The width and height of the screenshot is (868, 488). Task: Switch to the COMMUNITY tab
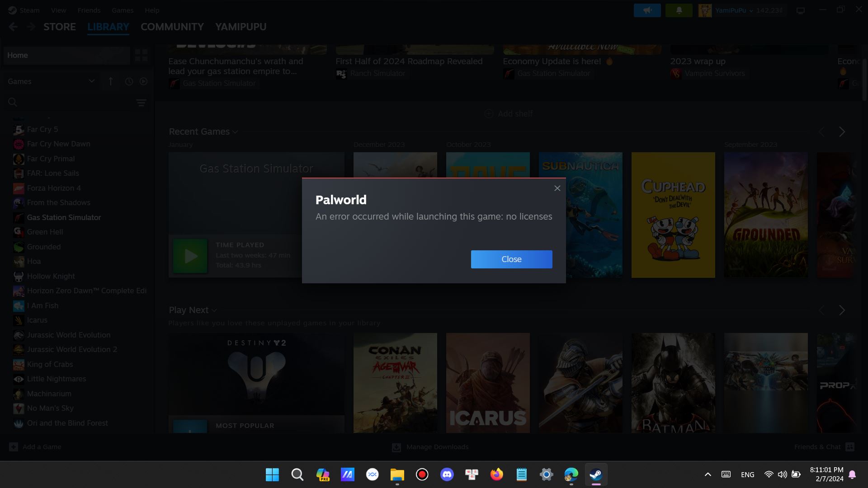[172, 27]
